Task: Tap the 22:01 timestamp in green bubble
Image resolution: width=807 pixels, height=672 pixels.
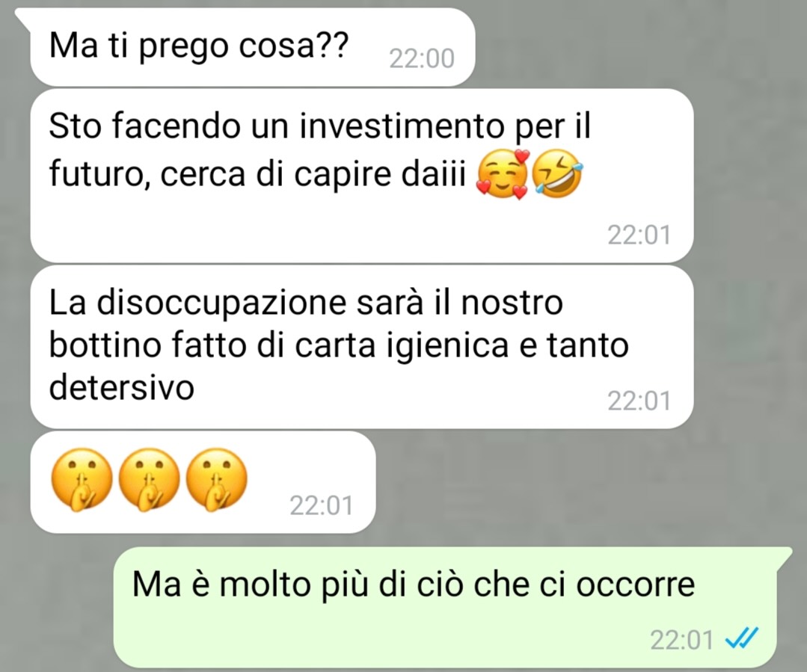Action: pyautogui.click(x=681, y=640)
